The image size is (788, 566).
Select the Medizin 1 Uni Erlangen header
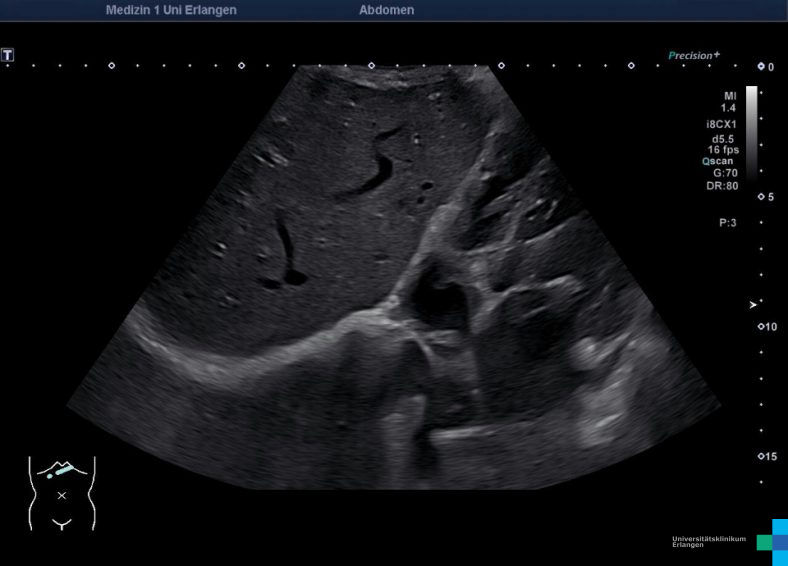(x=171, y=10)
